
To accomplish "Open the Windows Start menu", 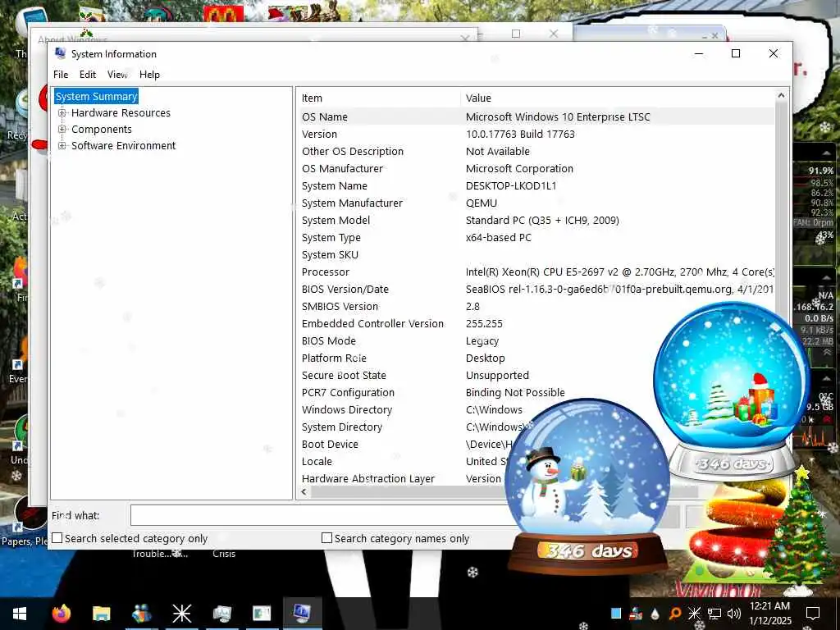I will coord(20,614).
